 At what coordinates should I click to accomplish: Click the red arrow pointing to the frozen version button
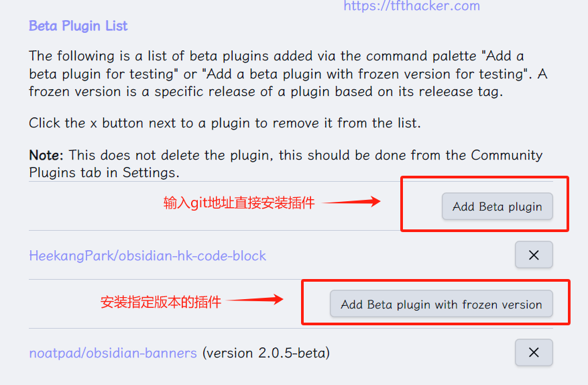(x=257, y=300)
